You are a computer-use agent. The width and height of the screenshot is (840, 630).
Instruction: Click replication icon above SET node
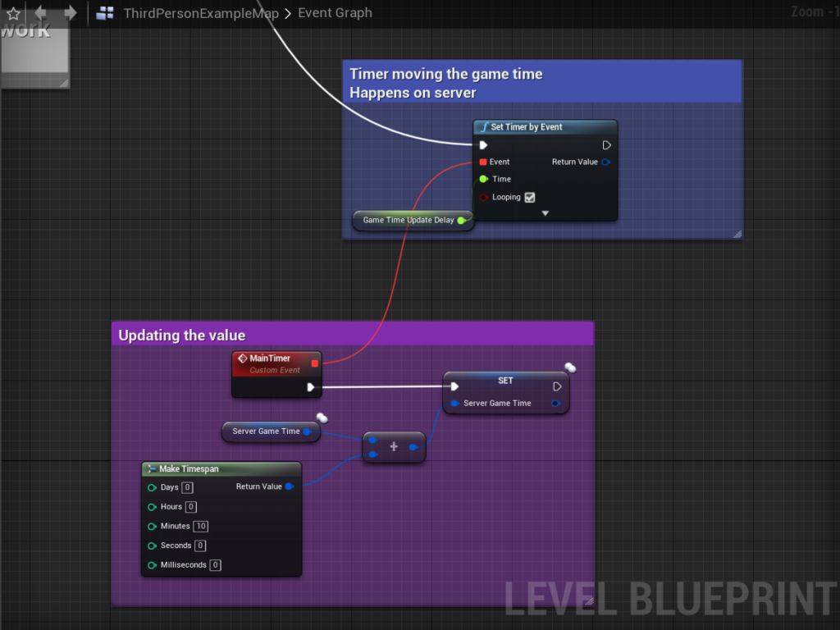tap(571, 367)
